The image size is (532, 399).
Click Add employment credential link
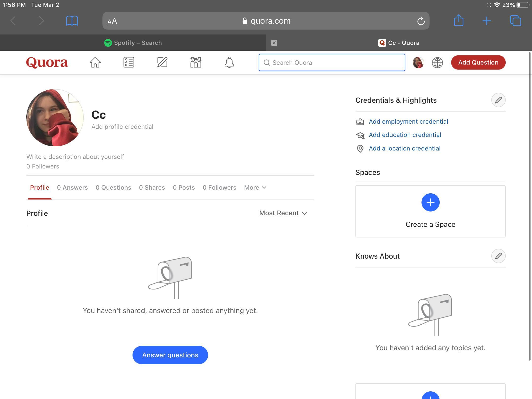click(408, 121)
